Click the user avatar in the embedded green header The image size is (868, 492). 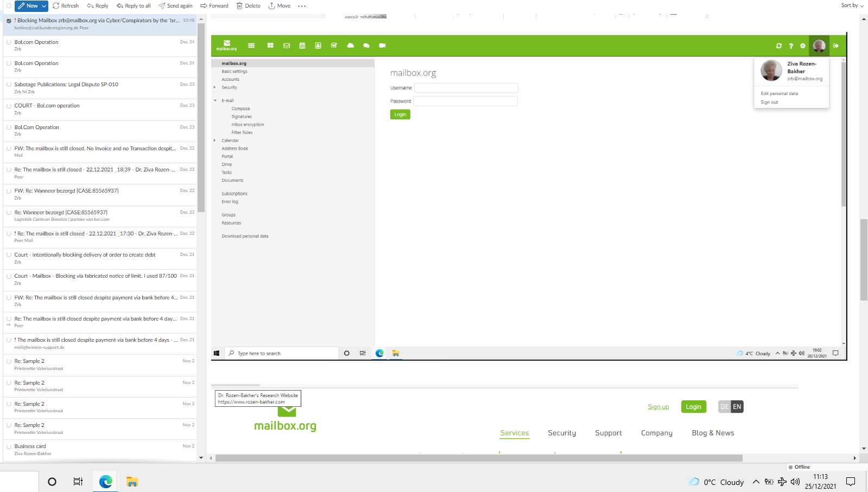click(819, 46)
